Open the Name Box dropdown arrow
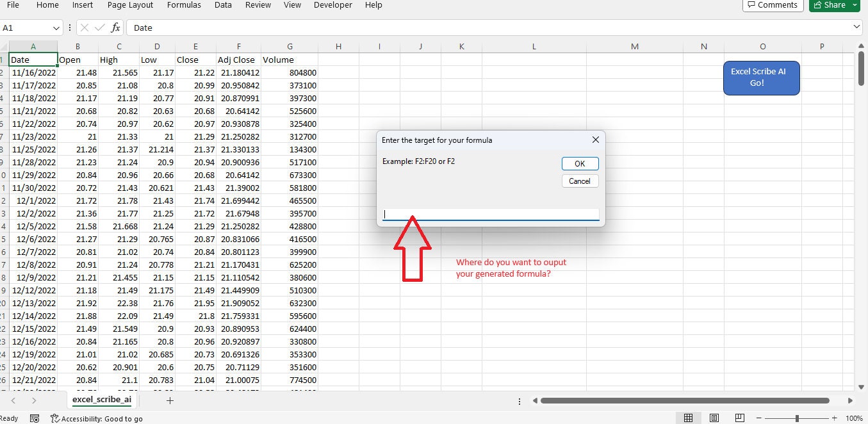868x424 pixels. point(56,28)
